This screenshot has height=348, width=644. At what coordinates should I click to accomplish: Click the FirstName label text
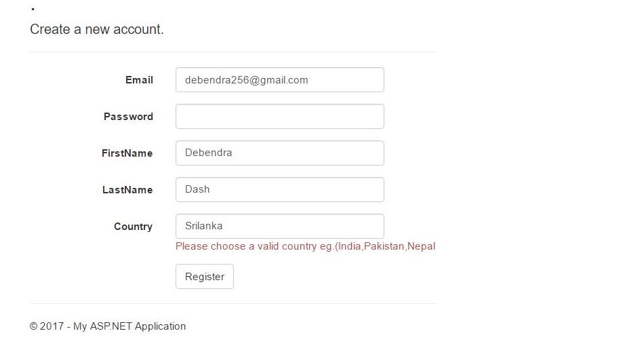point(127,153)
